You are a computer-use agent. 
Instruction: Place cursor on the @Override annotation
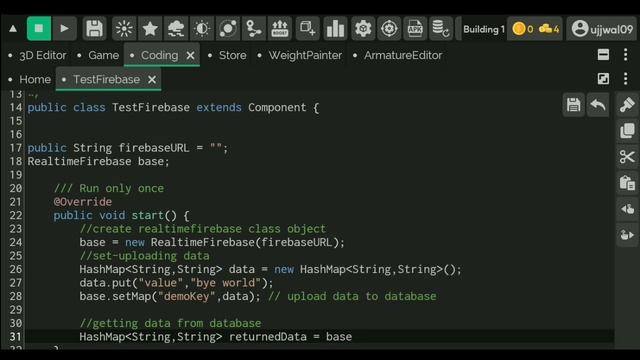coord(82,202)
